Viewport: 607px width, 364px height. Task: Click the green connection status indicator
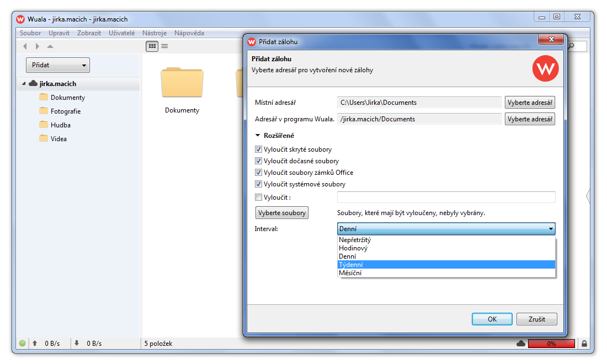coord(22,344)
